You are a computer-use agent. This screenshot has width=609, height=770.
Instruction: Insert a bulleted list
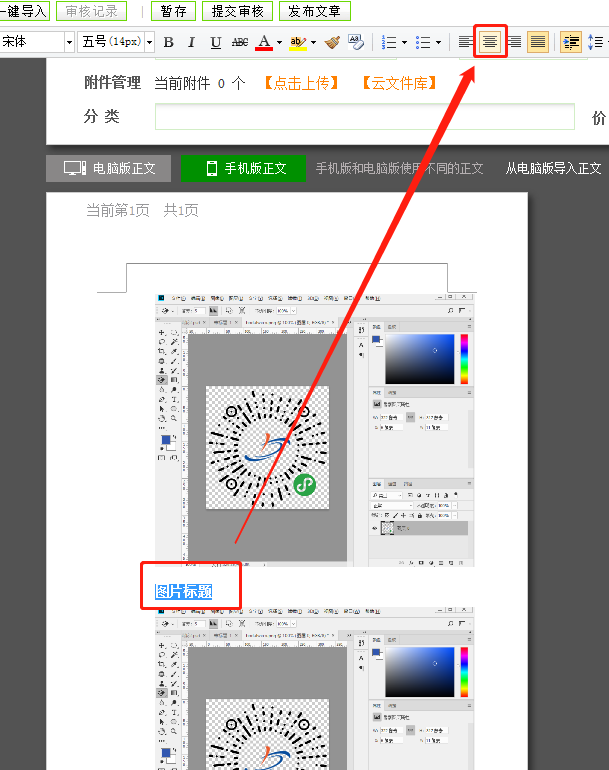click(x=423, y=42)
